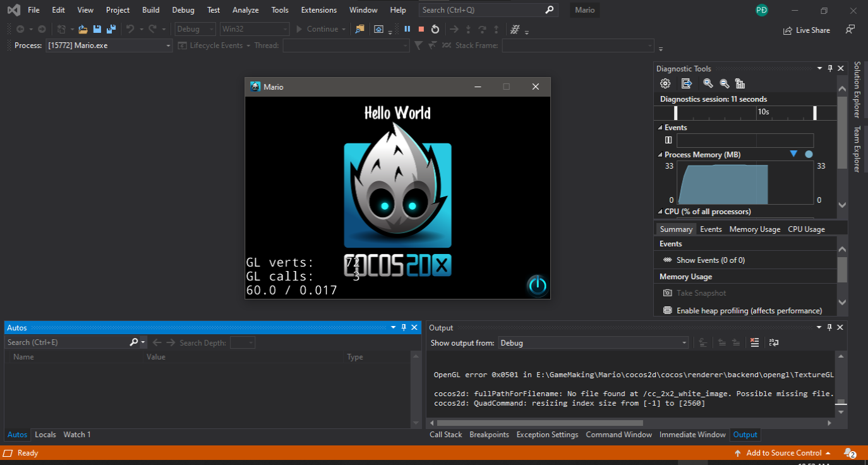Click the Value column header in Autos
868x465 pixels.
tap(156, 357)
